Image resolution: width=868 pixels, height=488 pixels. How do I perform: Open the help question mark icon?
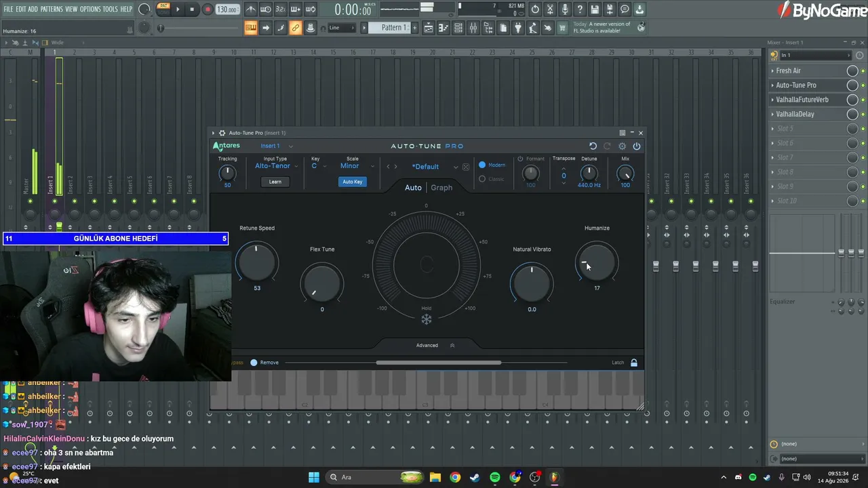click(x=580, y=9)
